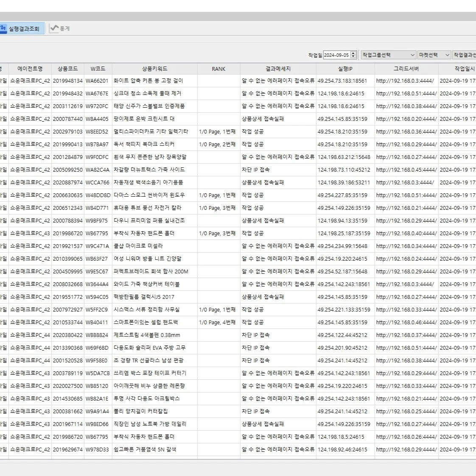The image size is (476, 476).
Task: Click the W코드 column header
Action: pos(98,69)
